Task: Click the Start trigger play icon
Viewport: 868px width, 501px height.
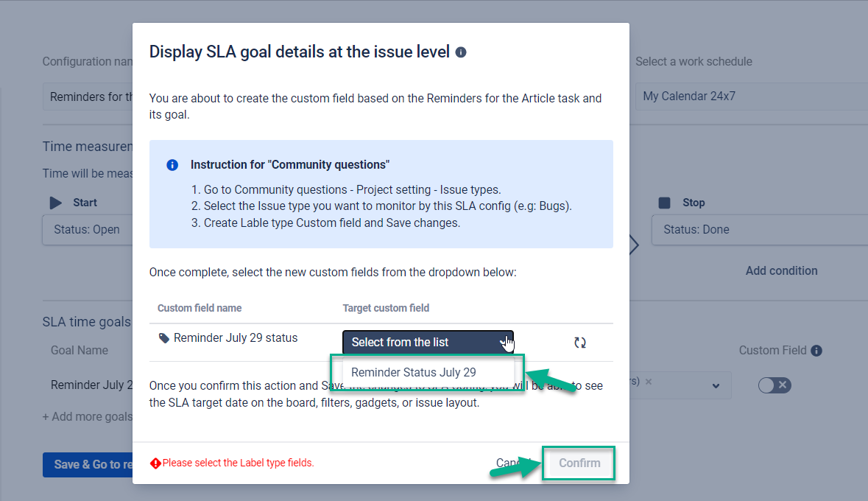Action: (x=55, y=202)
